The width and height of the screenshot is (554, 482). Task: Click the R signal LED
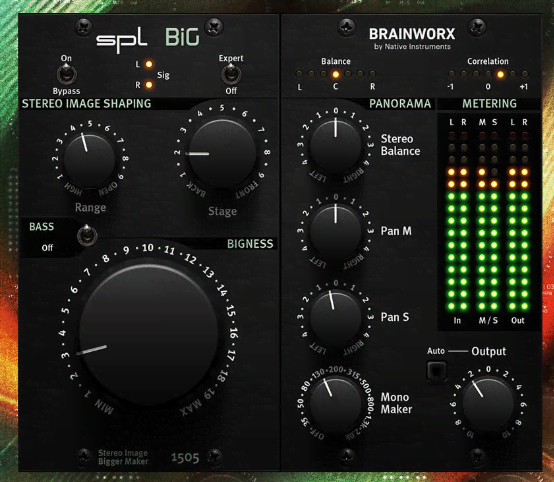pyautogui.click(x=149, y=85)
